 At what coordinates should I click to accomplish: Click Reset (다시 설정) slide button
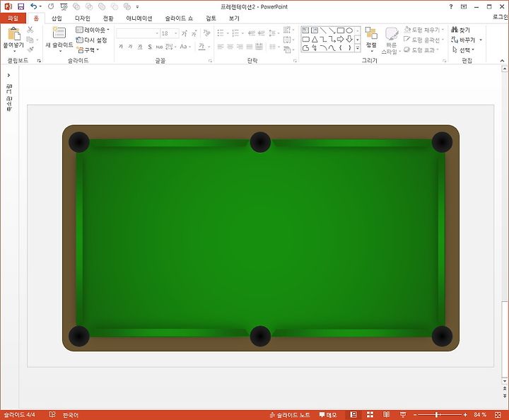[91, 40]
